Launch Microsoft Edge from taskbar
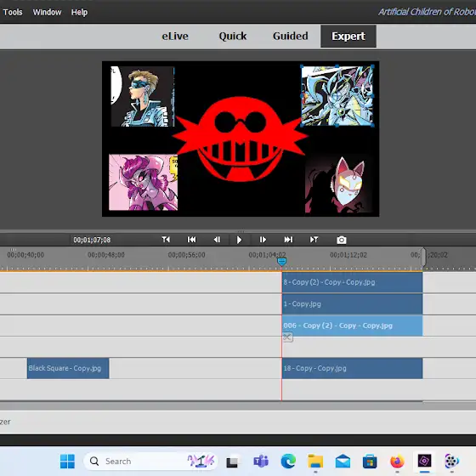The image size is (476, 476). (288, 462)
